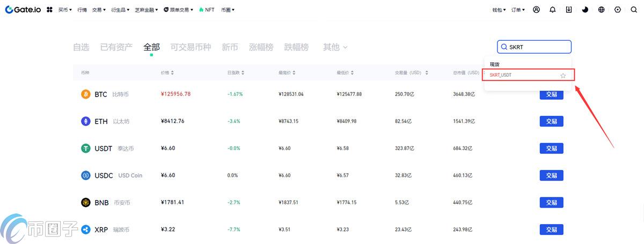Switch to the 已有资产 tab
Viewport: 644px width, 244px height.
(116, 47)
